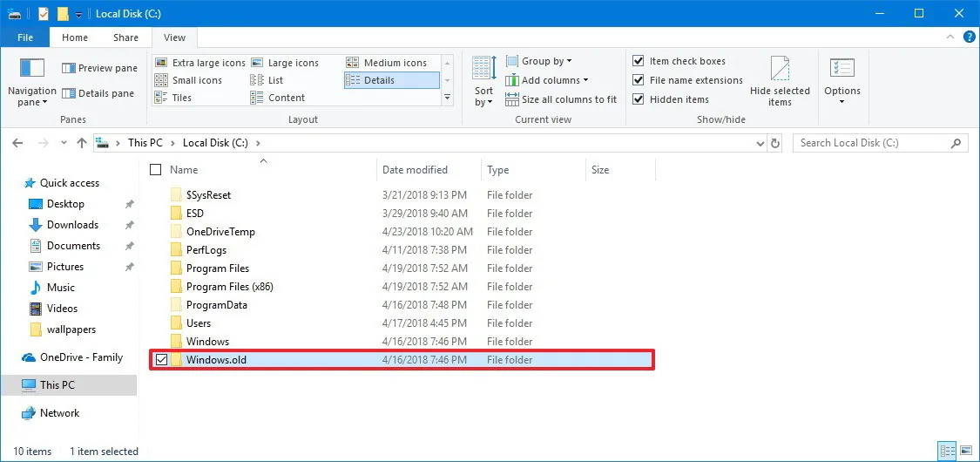
Task: Switch layout to Small icons
Action: (x=189, y=80)
